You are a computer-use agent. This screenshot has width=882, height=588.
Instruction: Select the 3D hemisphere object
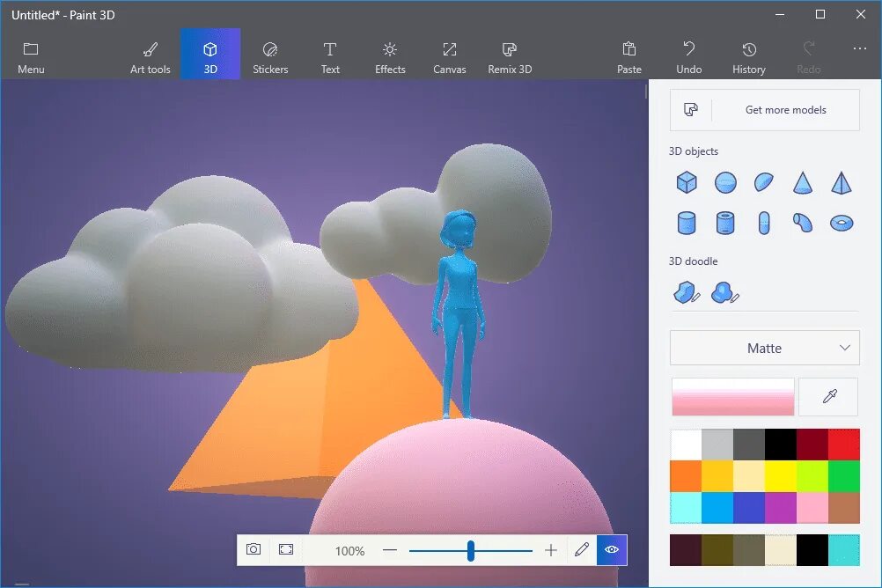[764, 182]
